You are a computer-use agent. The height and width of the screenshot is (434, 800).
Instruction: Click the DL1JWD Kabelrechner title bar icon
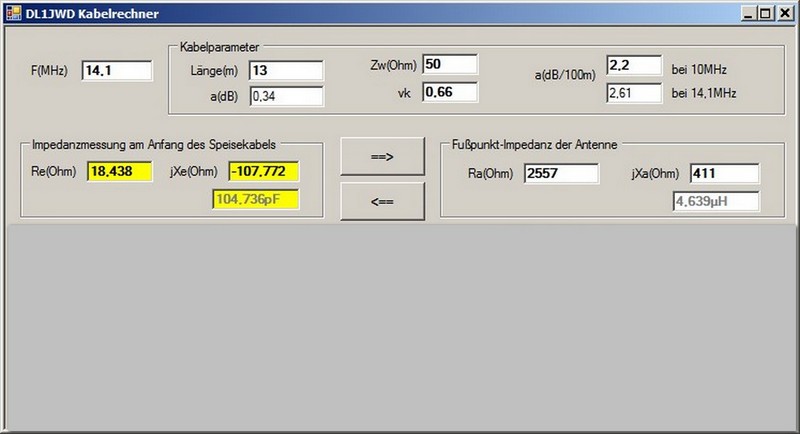(x=13, y=13)
